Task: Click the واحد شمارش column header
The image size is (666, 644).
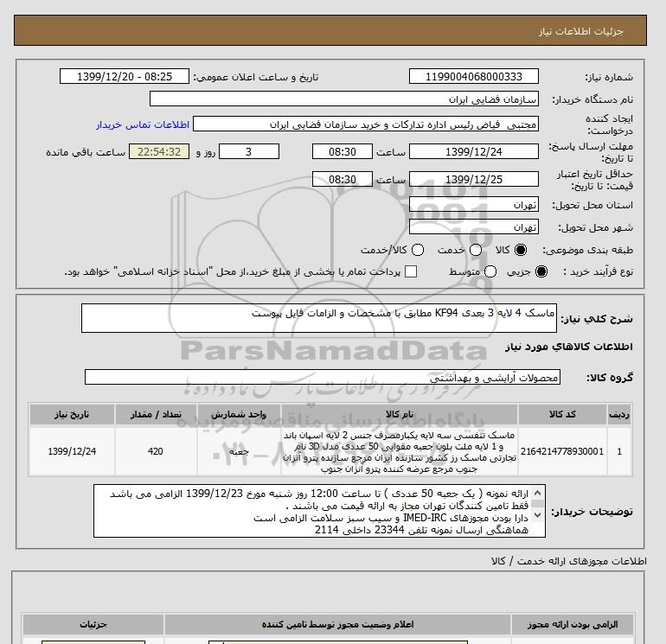Action: tap(239, 414)
